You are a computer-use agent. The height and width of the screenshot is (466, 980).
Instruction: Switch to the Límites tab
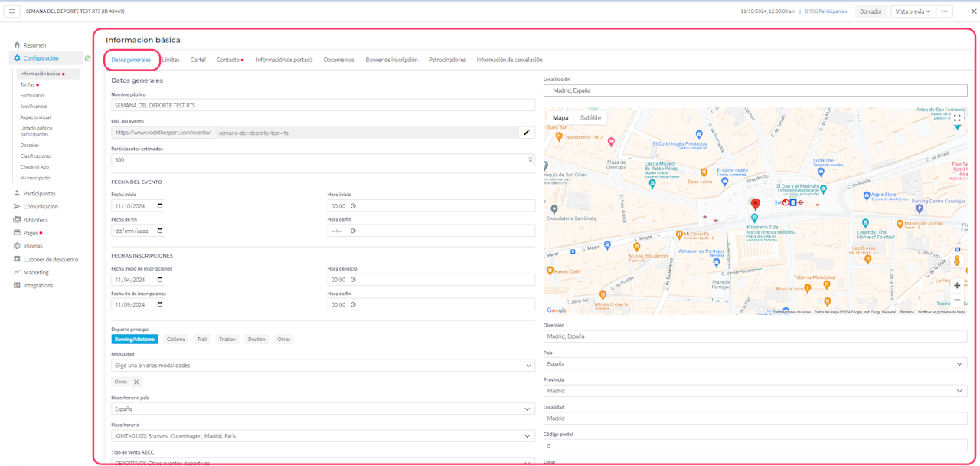click(x=171, y=60)
